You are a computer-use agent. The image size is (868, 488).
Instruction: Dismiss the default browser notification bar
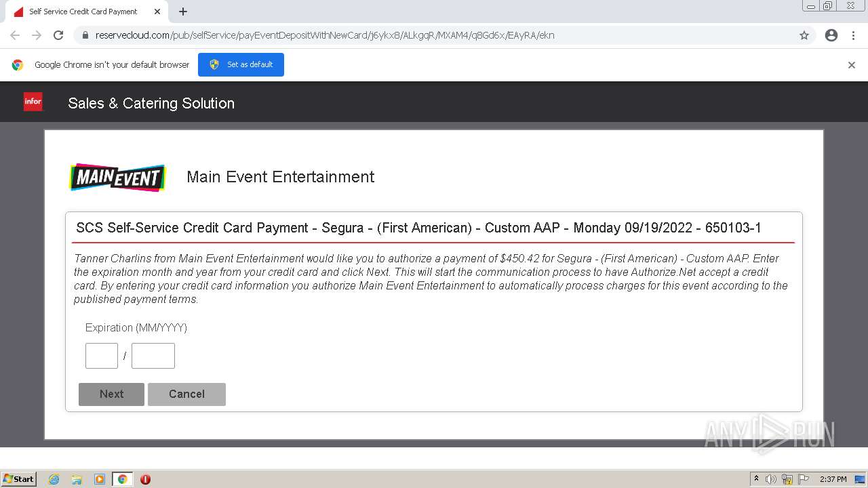coord(852,65)
